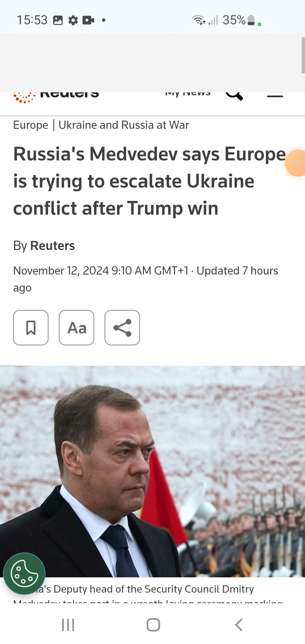Image resolution: width=305 pixels, height=644 pixels.
Task: Go back with navigation back arrow
Action: click(x=239, y=625)
